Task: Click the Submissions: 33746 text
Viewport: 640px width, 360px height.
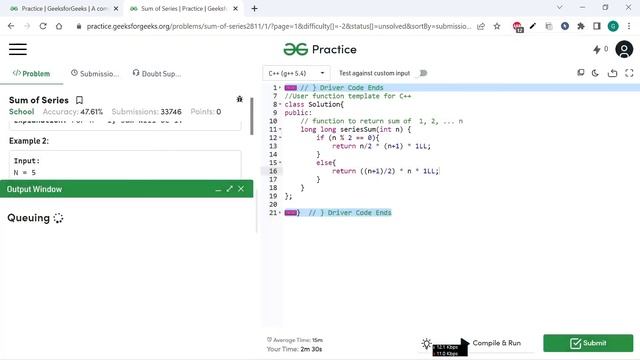Action: pyautogui.click(x=147, y=111)
